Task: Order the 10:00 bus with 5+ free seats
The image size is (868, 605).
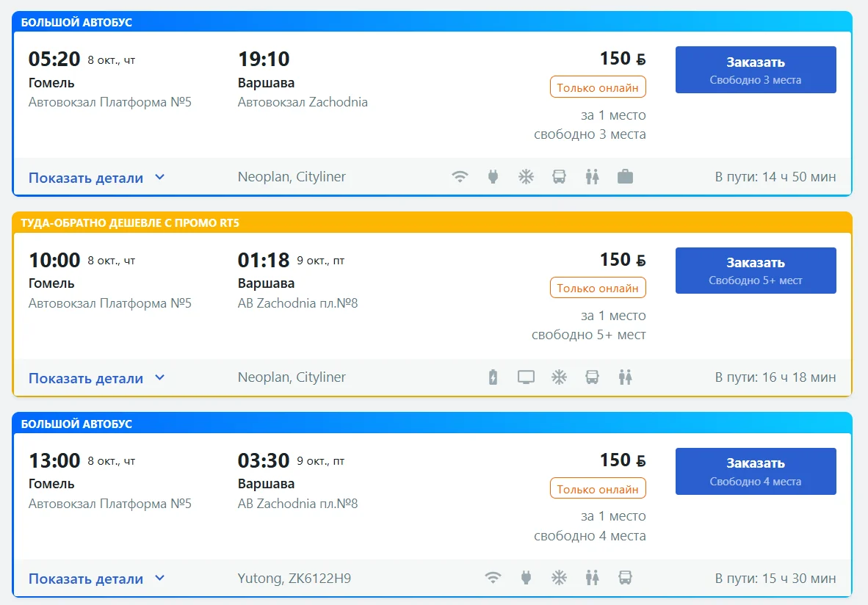Action: (756, 271)
